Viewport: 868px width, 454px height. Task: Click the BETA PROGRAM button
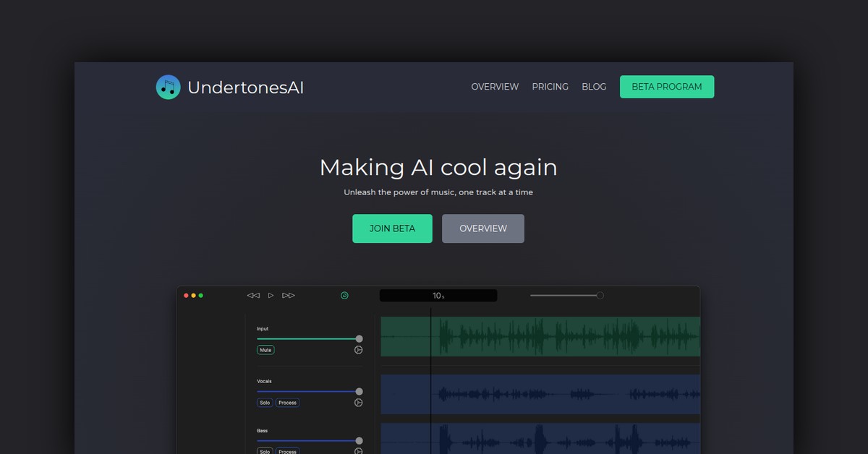(666, 86)
